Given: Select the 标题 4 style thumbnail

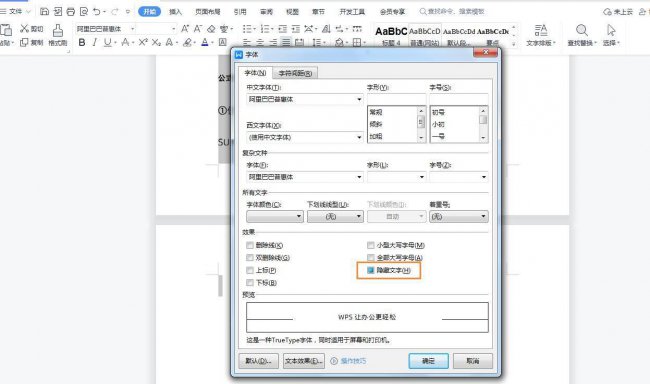Looking at the screenshot, I should click(x=391, y=35).
